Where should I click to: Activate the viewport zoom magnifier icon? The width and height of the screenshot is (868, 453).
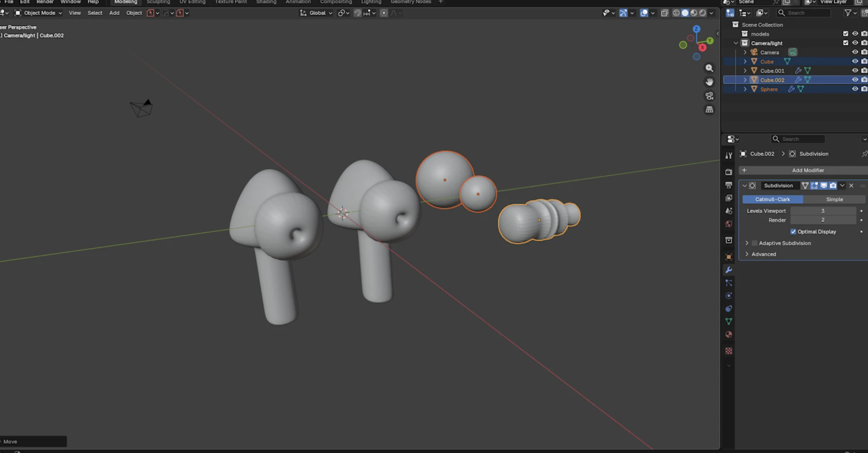point(709,68)
